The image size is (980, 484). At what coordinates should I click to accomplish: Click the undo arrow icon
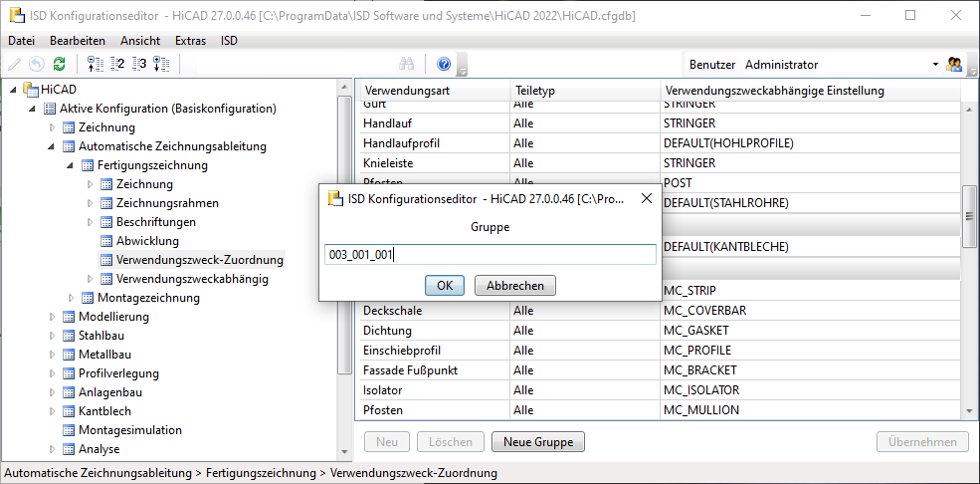click(37, 64)
